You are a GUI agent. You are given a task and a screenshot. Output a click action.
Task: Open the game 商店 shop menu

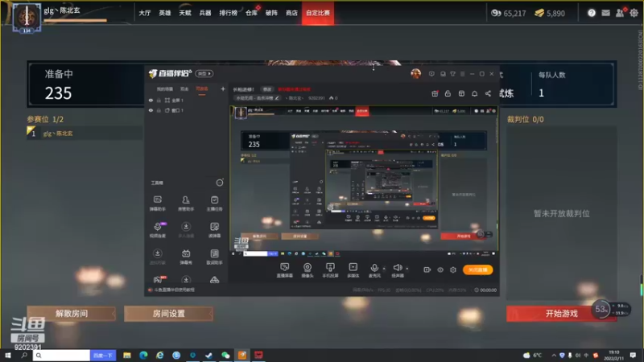291,13
